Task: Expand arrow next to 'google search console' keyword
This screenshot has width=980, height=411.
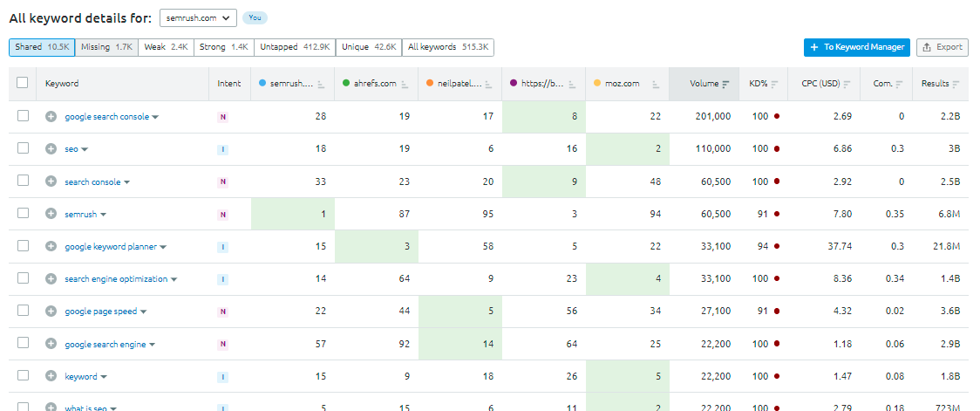Action: tap(155, 117)
